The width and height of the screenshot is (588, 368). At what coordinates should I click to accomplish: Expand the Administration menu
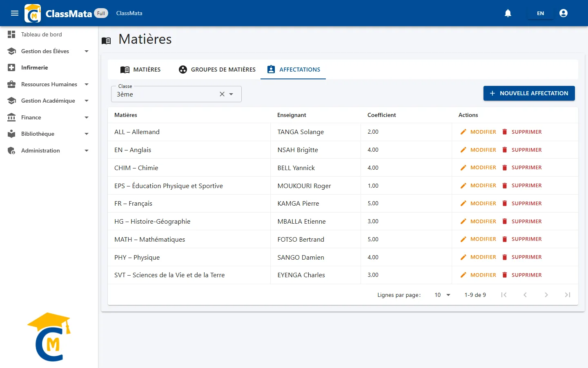click(49, 150)
